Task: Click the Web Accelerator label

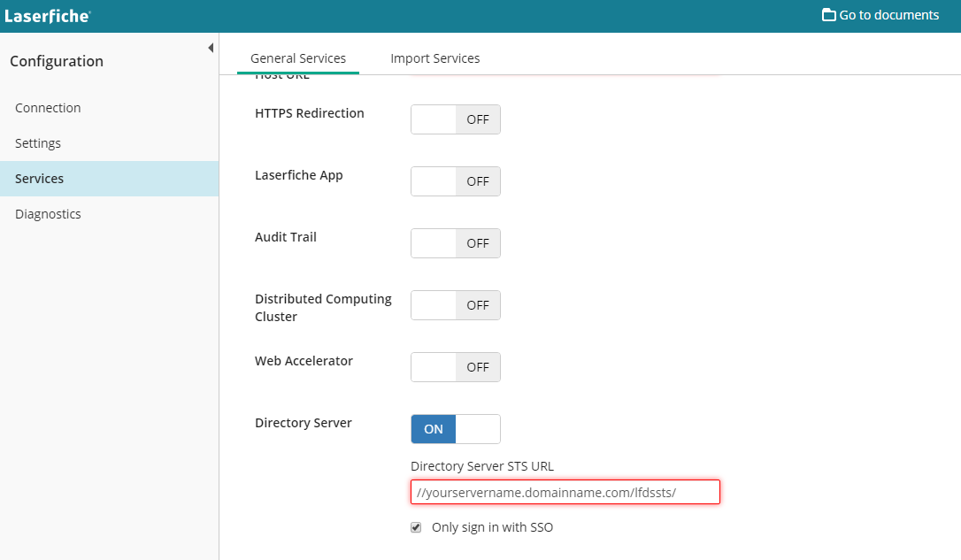Action: (304, 361)
